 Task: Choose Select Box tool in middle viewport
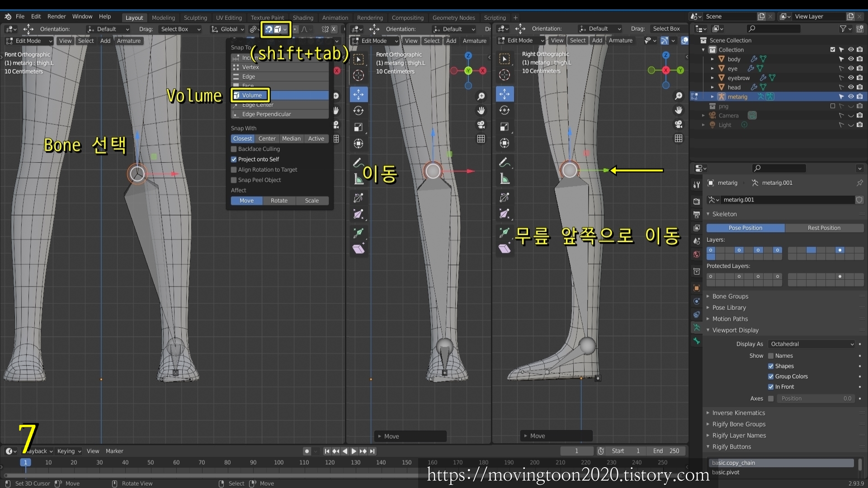[x=359, y=59]
